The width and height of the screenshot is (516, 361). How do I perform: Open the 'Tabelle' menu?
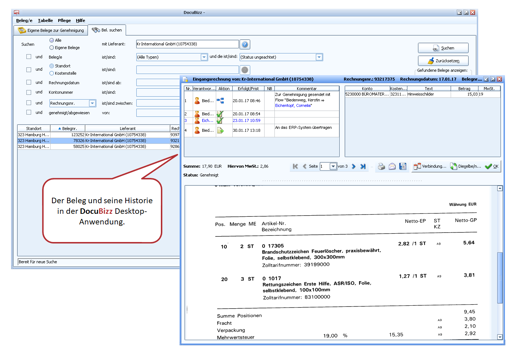tap(45, 20)
